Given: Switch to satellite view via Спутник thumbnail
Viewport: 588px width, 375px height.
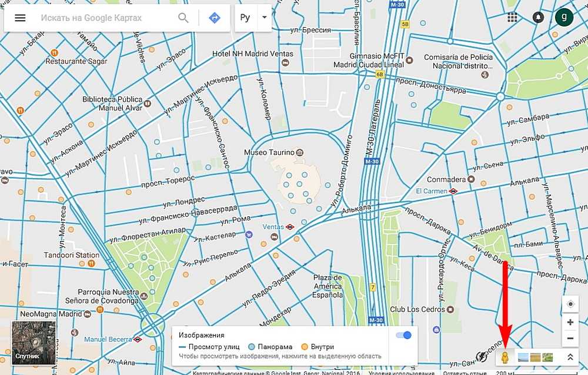Looking at the screenshot, I should (34, 343).
